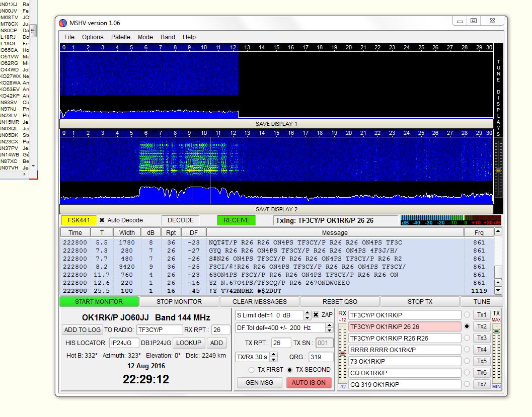Image resolution: width=532 pixels, height=417 pixels.
Task: Toggle the ZAP checkbox
Action: [316, 314]
